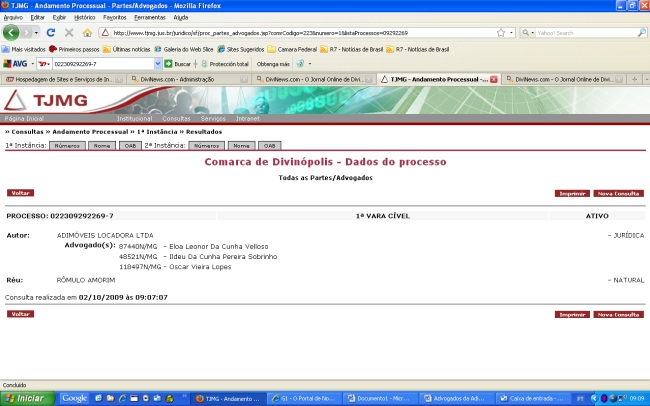Screen dimensions: 650x406
Task: Open the Últimas notícias feed bookmark
Action: (x=126, y=49)
